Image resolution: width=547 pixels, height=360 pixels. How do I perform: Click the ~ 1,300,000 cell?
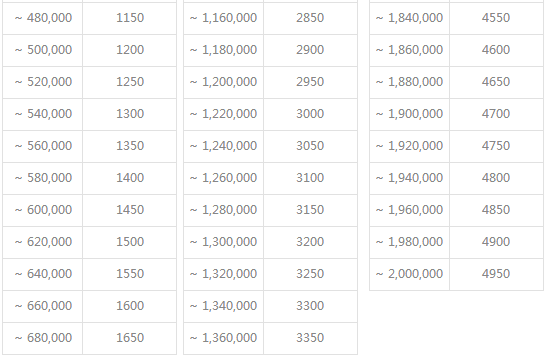224,242
